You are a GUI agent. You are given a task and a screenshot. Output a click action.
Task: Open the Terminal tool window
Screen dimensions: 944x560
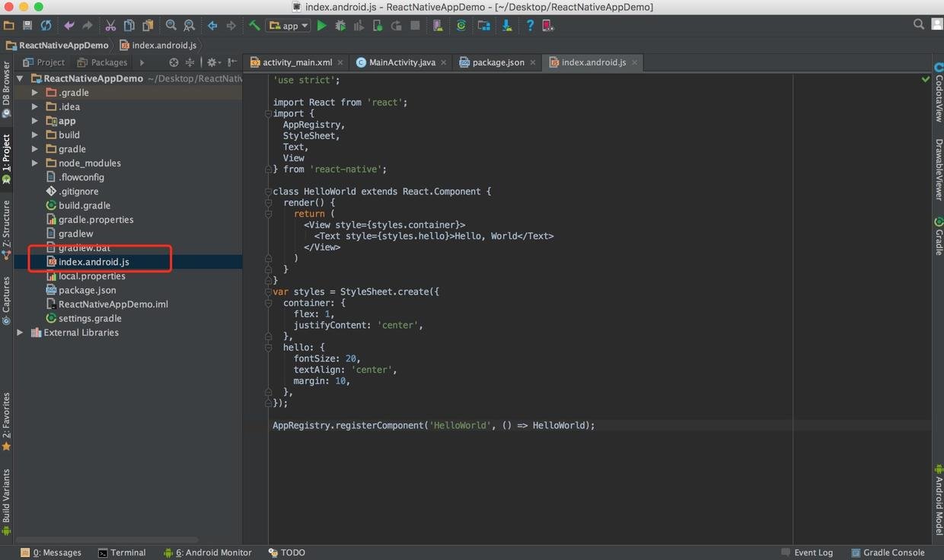[122, 552]
